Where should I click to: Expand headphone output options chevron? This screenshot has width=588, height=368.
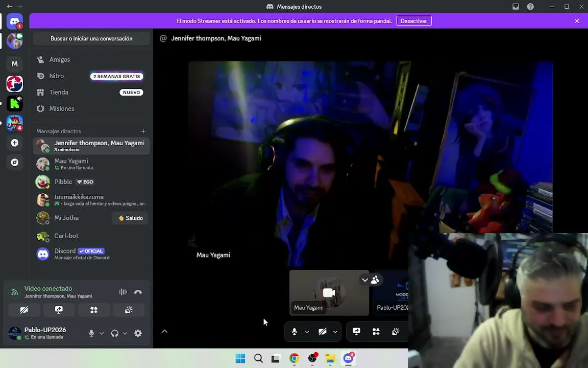125,333
